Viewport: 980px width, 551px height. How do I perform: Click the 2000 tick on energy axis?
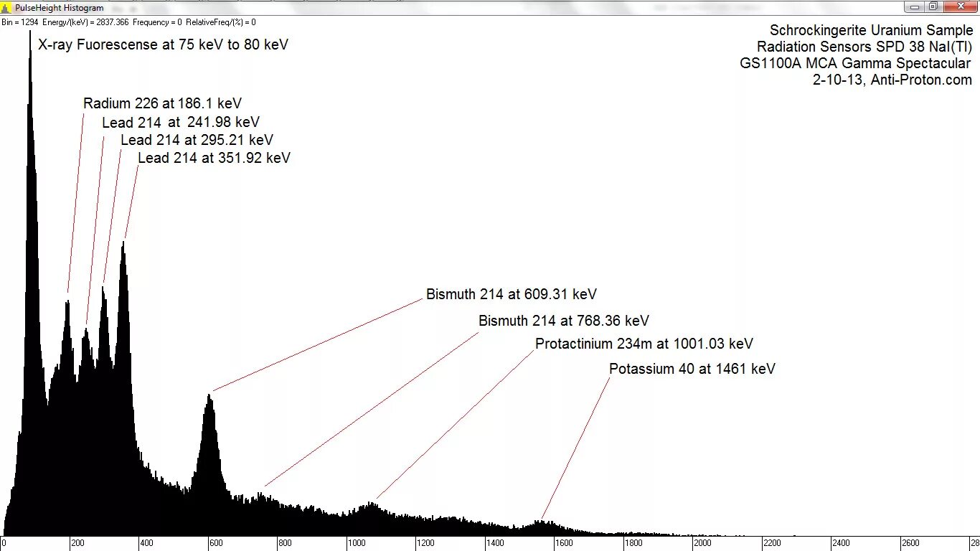pyautogui.click(x=704, y=543)
